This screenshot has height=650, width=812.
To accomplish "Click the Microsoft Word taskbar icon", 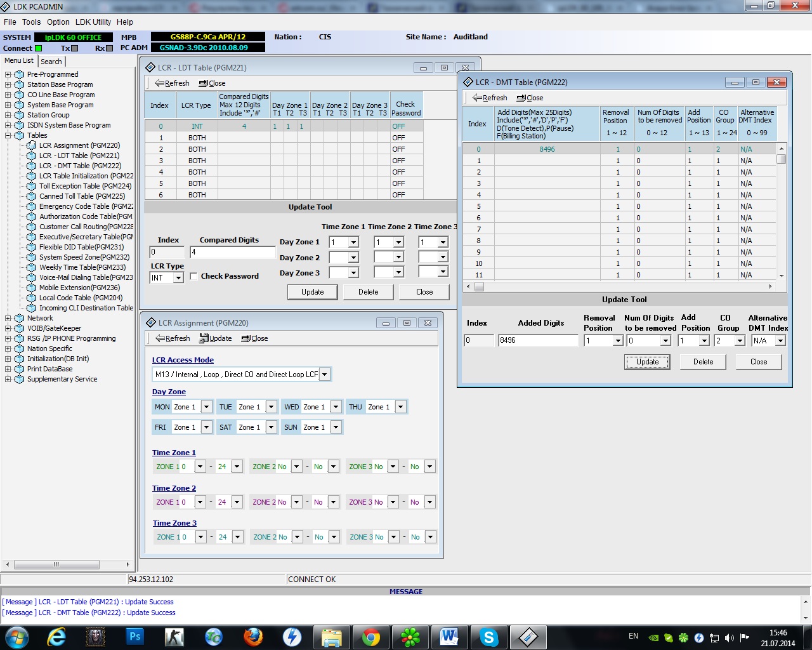I will 449,637.
